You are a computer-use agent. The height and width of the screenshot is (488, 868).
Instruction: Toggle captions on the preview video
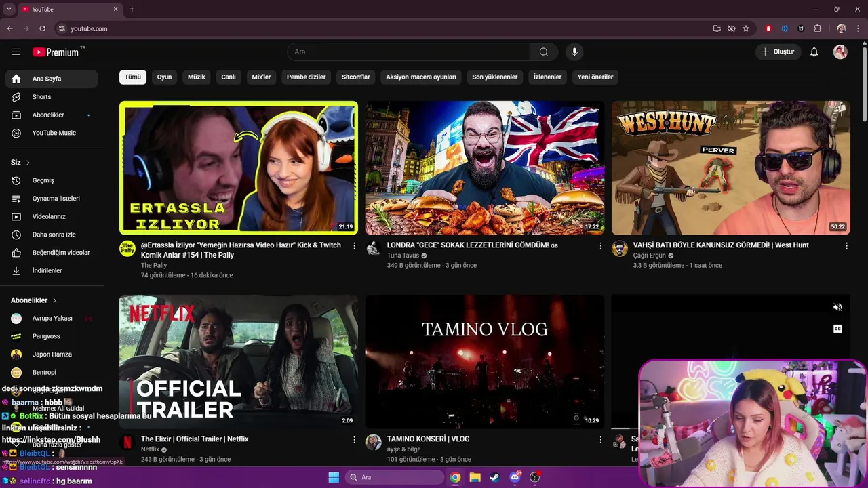837,329
